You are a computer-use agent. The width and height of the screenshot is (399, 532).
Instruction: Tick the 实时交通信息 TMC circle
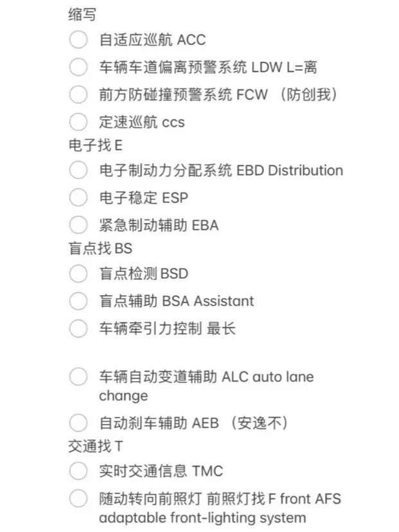tap(78, 471)
